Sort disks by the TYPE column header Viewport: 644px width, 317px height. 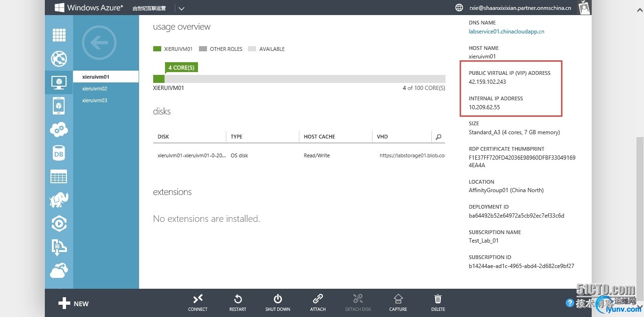click(x=263, y=137)
